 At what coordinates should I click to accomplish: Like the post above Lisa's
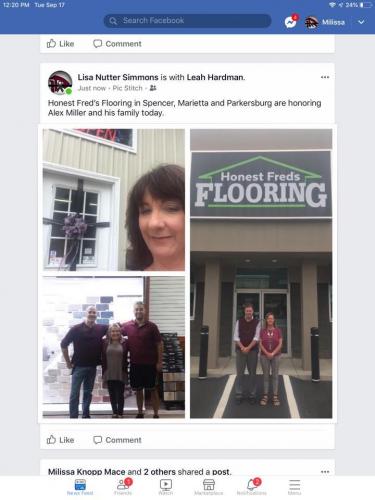60,44
